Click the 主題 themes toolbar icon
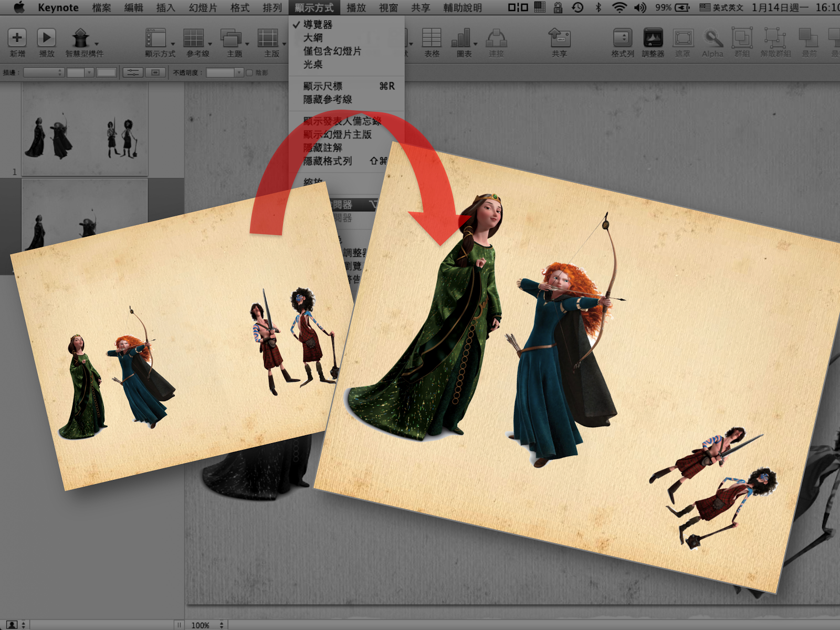840x630 pixels. point(231,38)
